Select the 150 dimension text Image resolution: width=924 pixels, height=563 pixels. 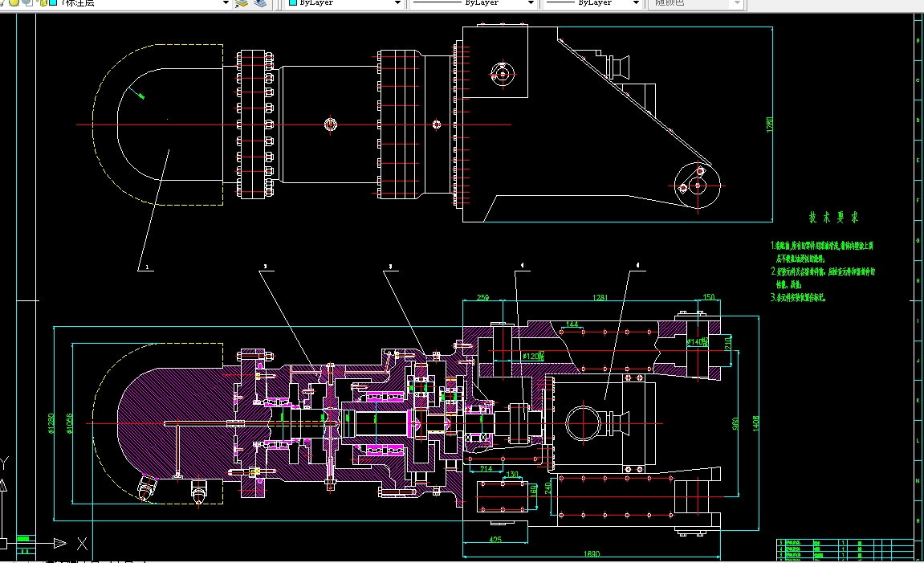(x=709, y=297)
